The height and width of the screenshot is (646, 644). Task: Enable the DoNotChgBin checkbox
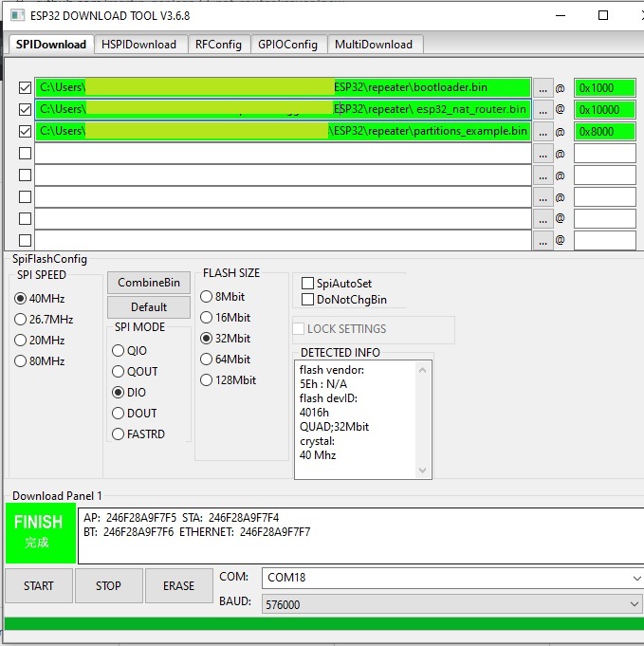[308, 300]
